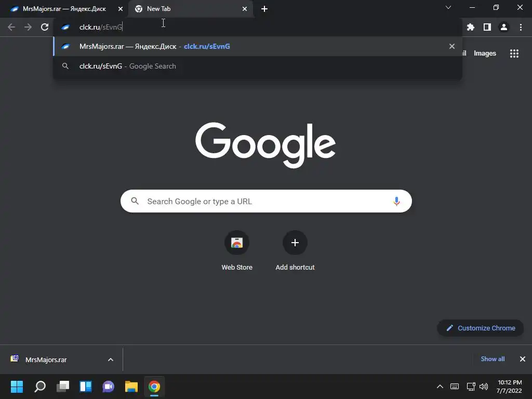This screenshot has width=532, height=399.
Task: Remove the MrsMajors.rar suggestion with X
Action: click(452, 46)
